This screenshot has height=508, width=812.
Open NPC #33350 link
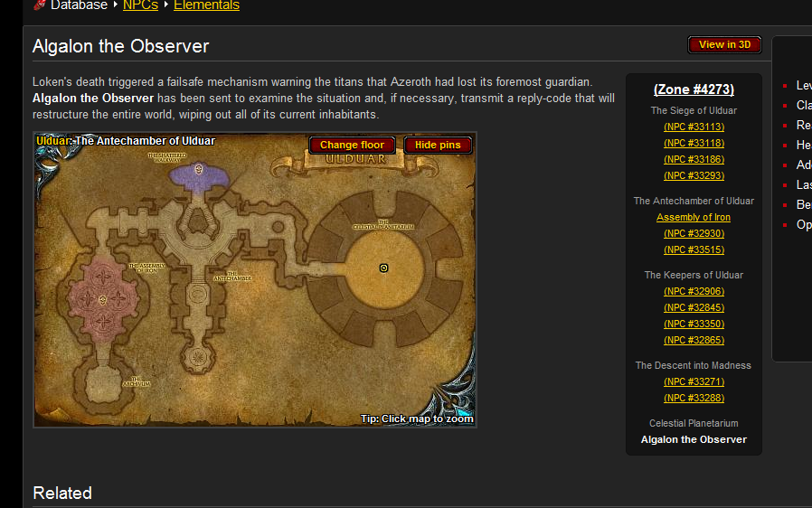tap(694, 324)
